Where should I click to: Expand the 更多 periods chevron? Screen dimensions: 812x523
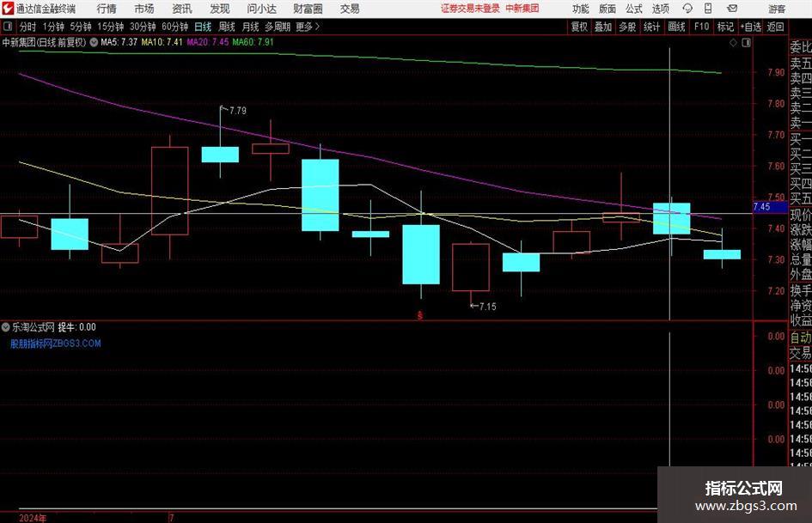(308, 27)
